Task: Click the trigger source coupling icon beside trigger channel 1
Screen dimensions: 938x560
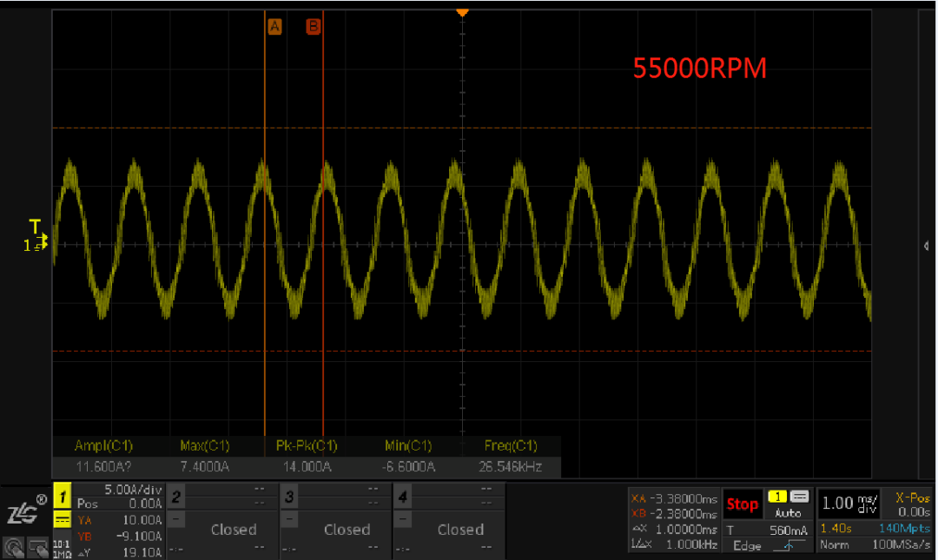Action: [798, 497]
